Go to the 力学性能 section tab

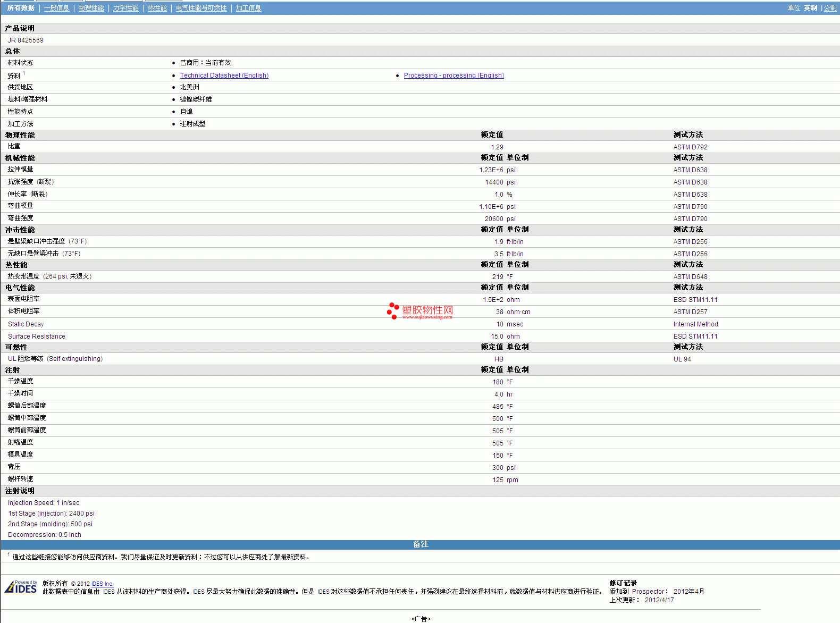tap(125, 8)
